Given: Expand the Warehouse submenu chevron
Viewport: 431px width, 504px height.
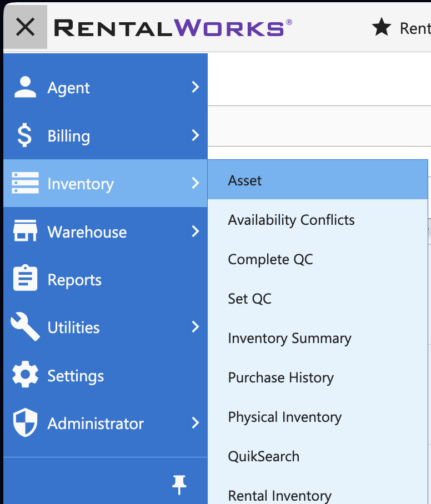Looking at the screenshot, I should (x=196, y=231).
